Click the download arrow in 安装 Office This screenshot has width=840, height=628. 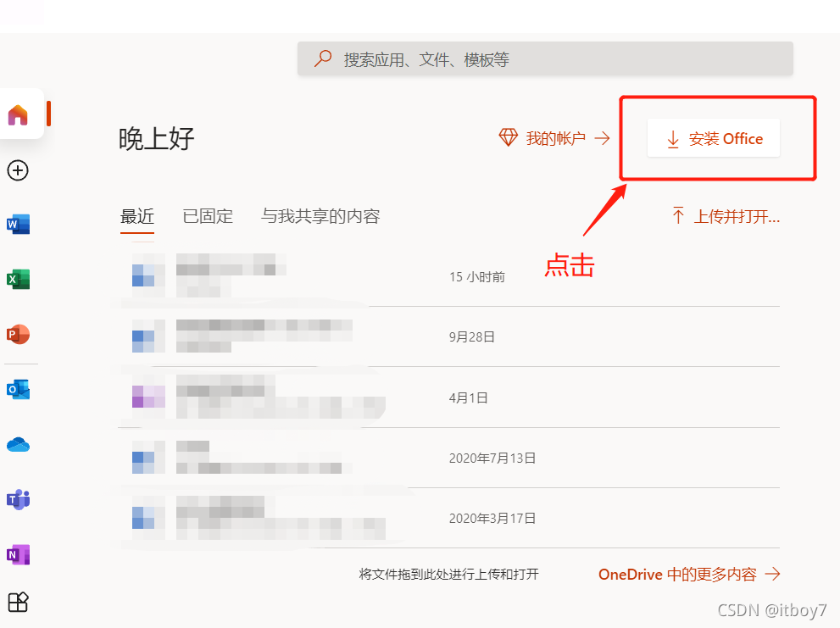673,139
